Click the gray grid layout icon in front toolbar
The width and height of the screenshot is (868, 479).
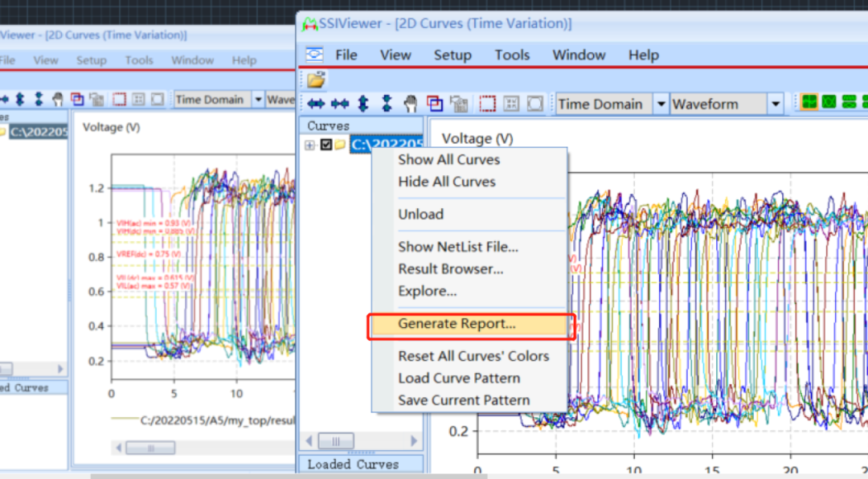click(x=511, y=104)
